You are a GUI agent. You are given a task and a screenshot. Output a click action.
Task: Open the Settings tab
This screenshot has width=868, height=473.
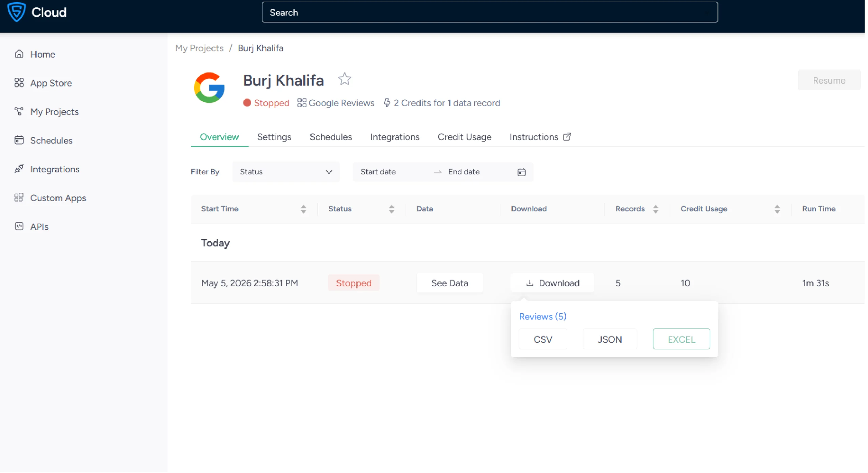point(274,137)
